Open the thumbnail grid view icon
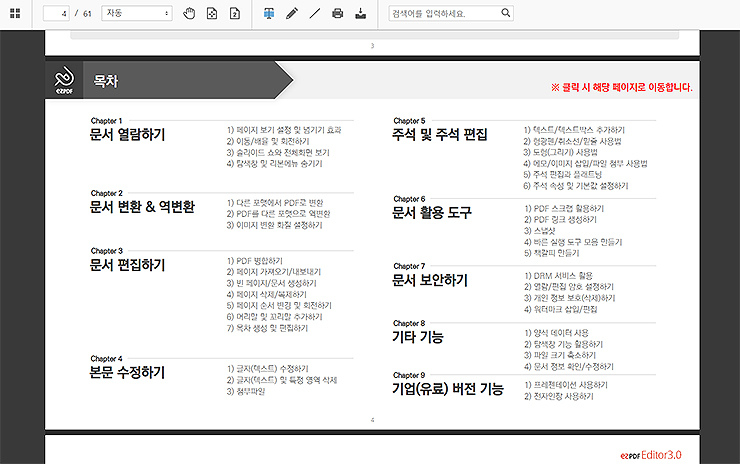 point(15,13)
